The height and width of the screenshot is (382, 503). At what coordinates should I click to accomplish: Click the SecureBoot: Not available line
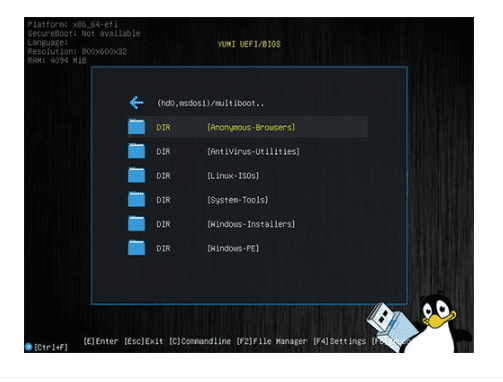[x=84, y=33]
